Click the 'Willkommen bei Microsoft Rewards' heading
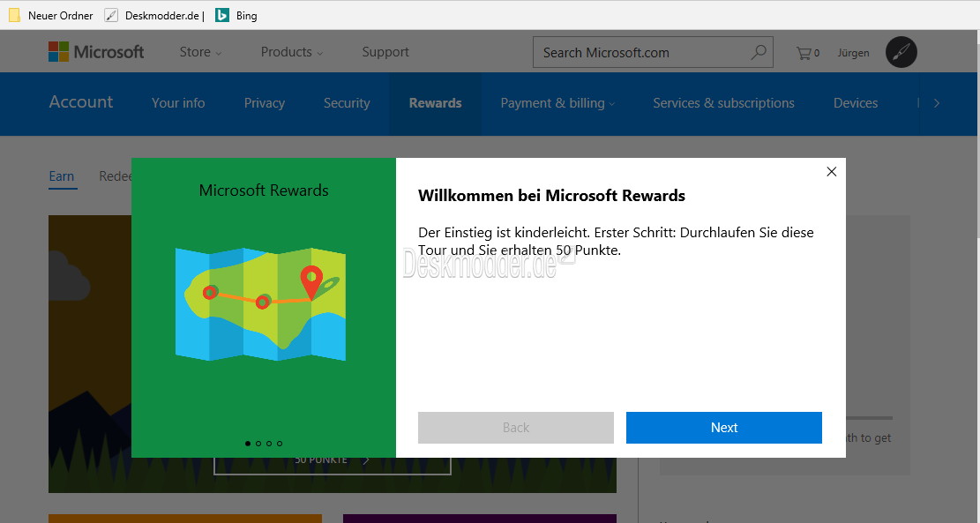The height and width of the screenshot is (523, 980). (x=551, y=196)
